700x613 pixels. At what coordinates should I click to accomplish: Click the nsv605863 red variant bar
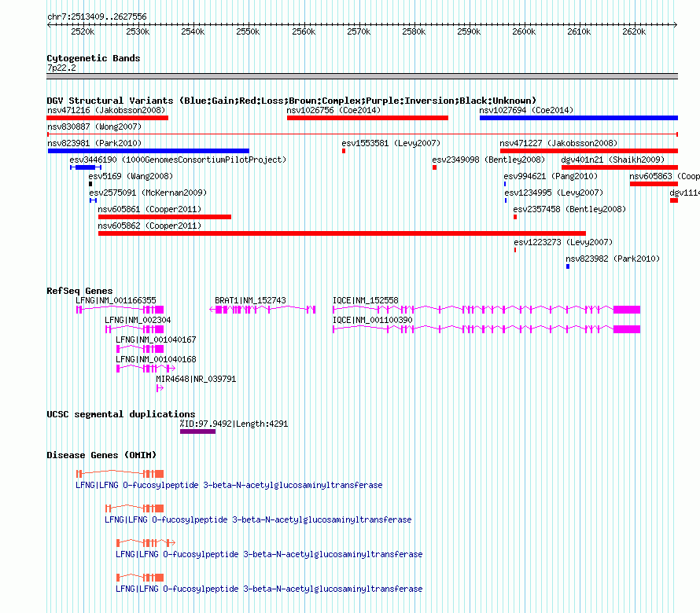654,184
